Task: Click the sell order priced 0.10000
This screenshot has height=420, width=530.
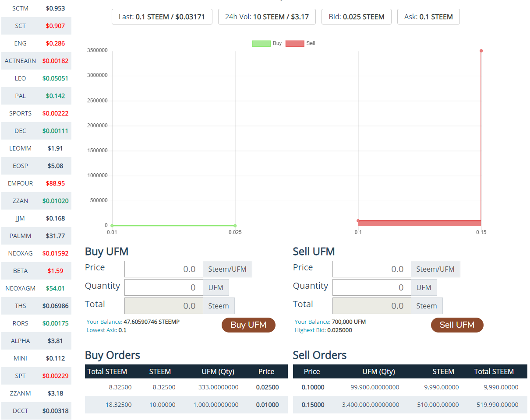Action: (x=410, y=387)
